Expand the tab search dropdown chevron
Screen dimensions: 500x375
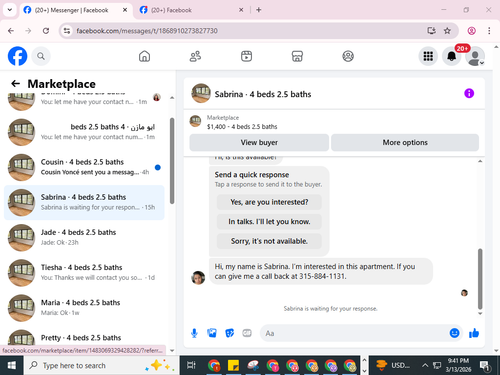tap(10, 10)
